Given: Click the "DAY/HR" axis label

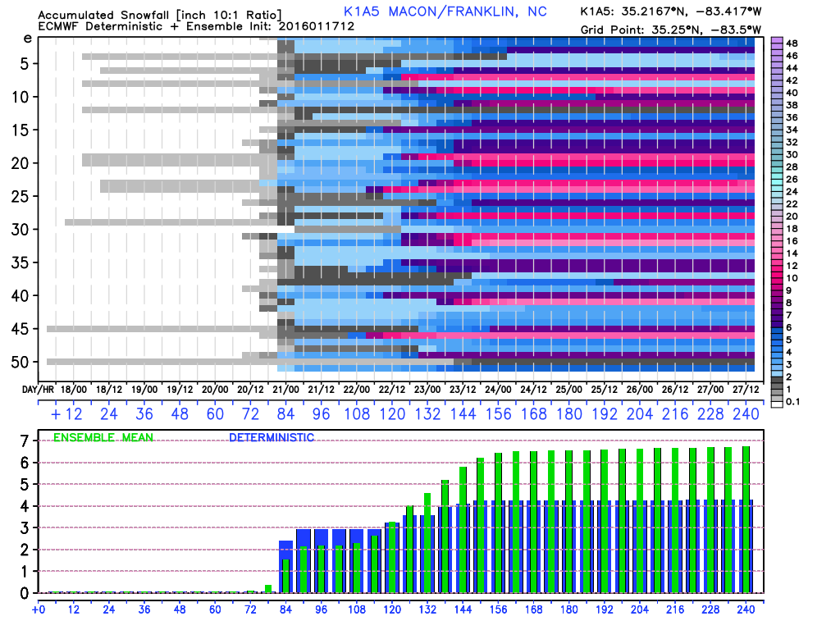Looking at the screenshot, I should (38, 390).
